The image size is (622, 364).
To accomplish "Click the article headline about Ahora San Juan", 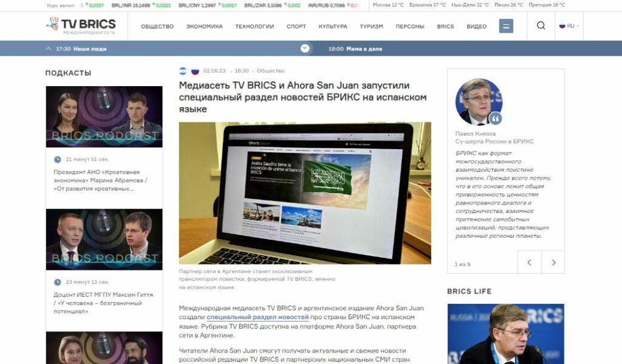I will point(302,97).
